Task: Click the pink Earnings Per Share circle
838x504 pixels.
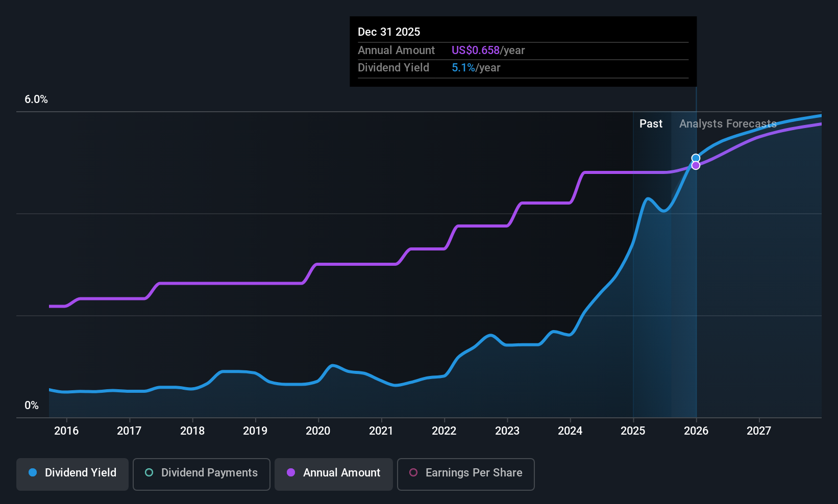Action: (413, 472)
